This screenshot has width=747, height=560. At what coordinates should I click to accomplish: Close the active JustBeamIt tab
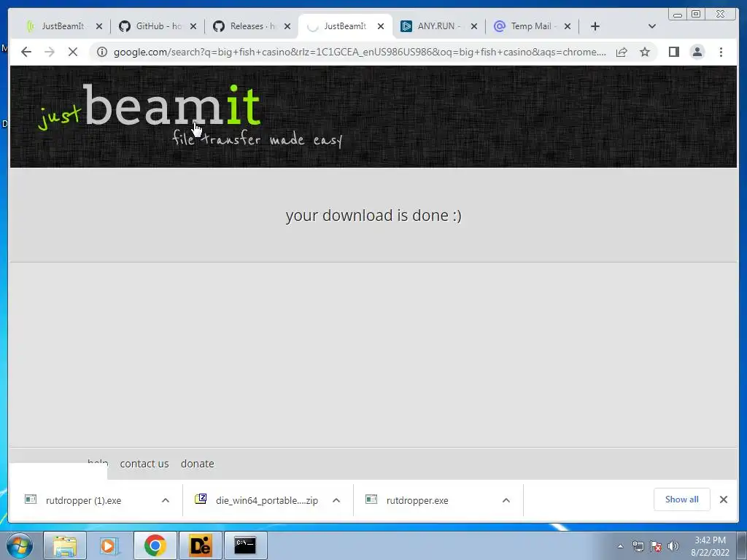click(x=381, y=26)
